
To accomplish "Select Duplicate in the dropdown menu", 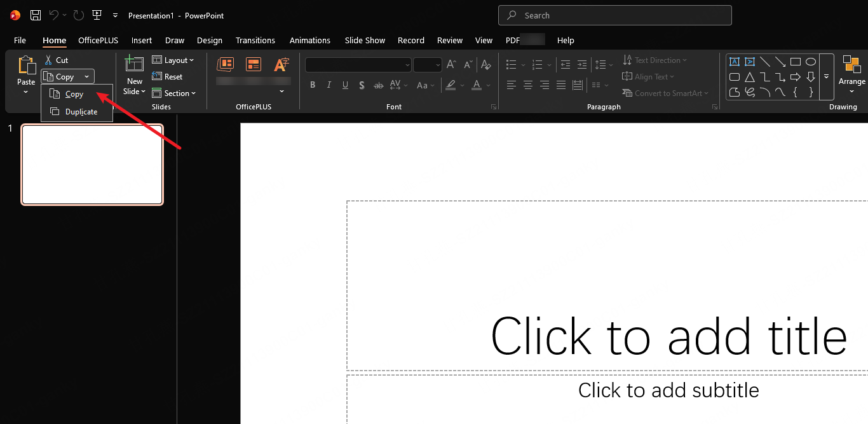I will point(77,112).
